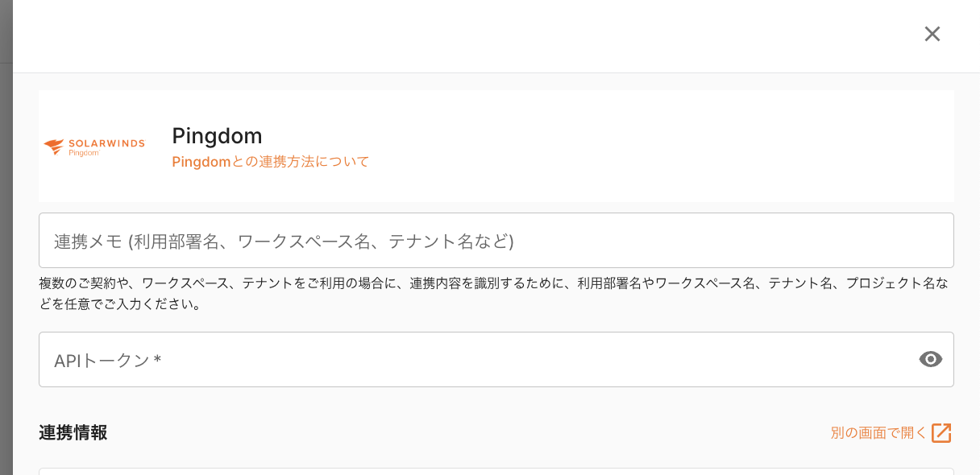Click the dimmed backdrop left of dialog
The height and width of the screenshot is (475, 980).
(x=6, y=242)
